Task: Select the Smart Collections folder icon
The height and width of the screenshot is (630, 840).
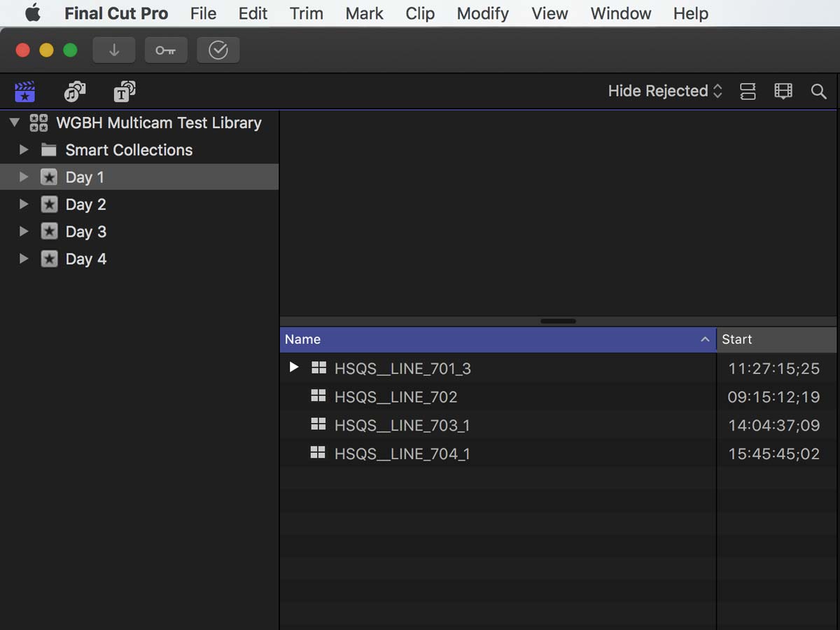Action: click(49, 150)
